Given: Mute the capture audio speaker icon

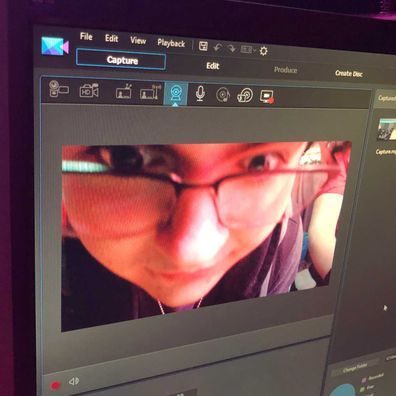Looking at the screenshot, I should coord(74,381).
